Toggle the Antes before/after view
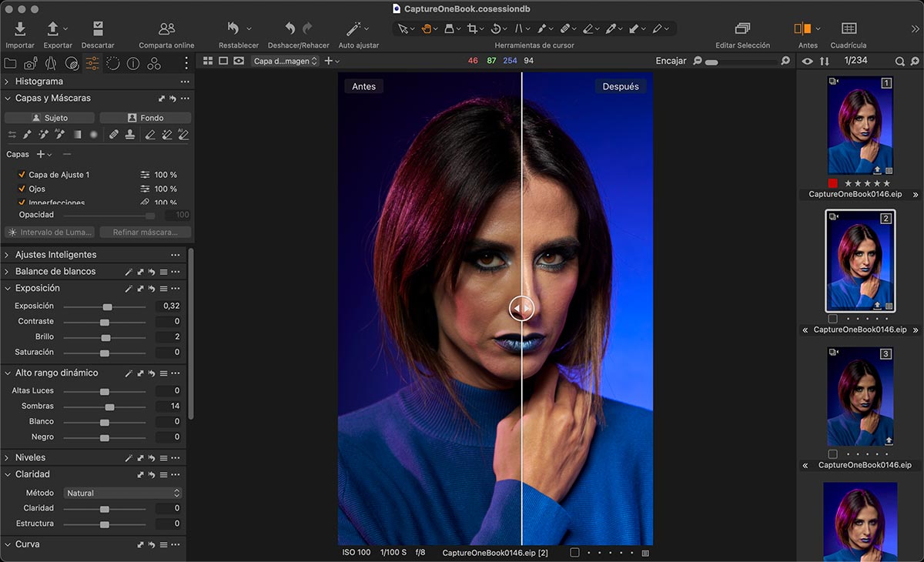The width and height of the screenshot is (924, 562). (802, 29)
